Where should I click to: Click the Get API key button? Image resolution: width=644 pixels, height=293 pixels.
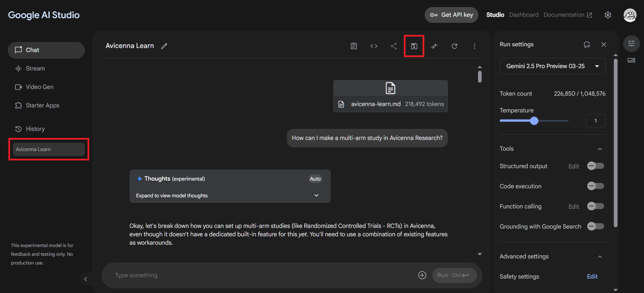[x=451, y=15]
